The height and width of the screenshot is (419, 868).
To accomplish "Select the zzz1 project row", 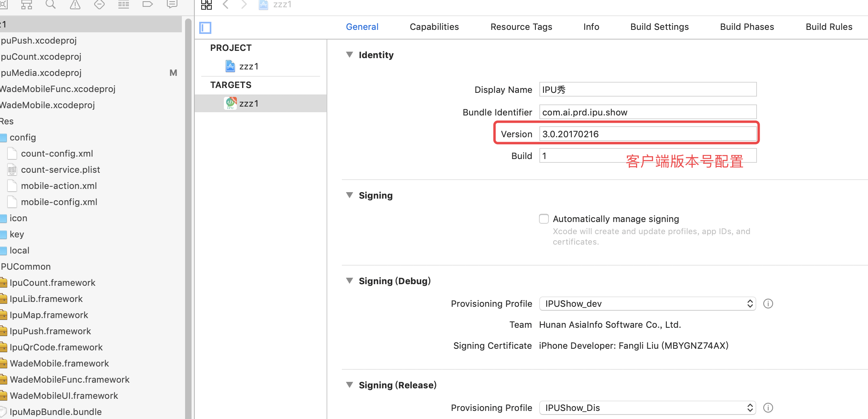I will pos(261,66).
